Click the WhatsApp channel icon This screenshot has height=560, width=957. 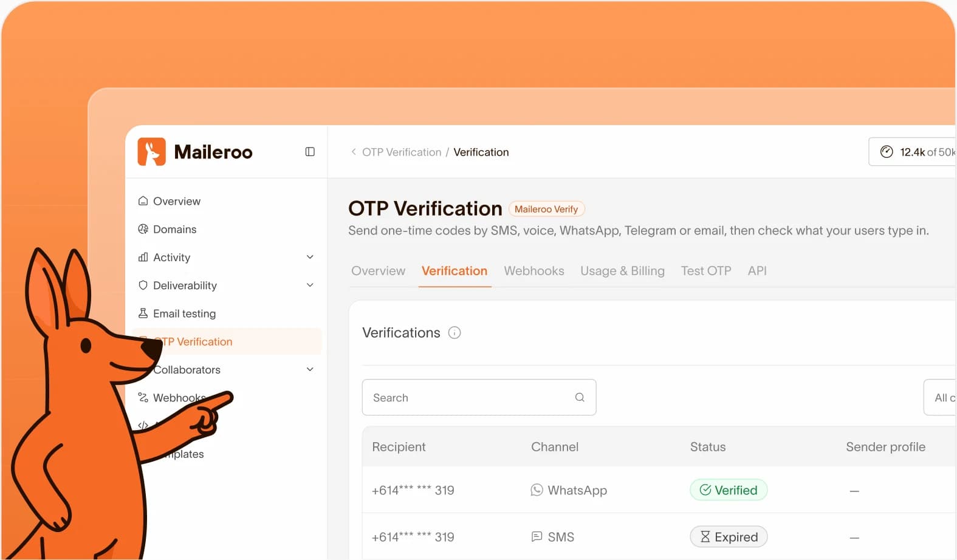[x=537, y=490]
